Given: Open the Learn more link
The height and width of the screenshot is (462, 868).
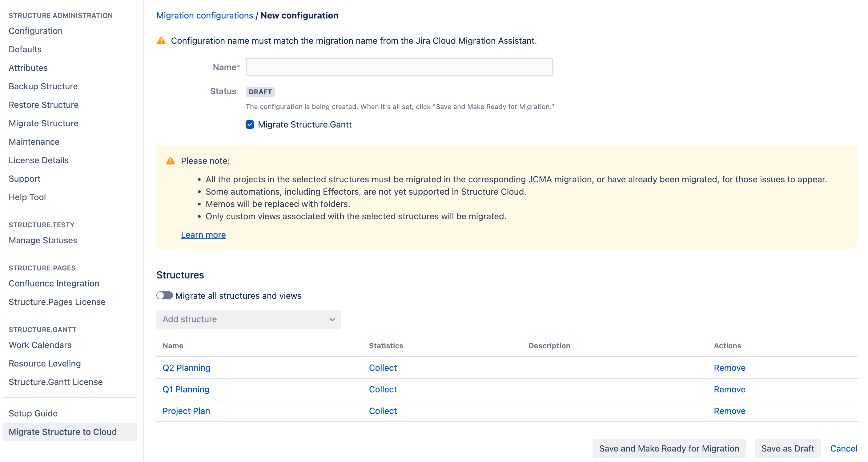Looking at the screenshot, I should (203, 235).
